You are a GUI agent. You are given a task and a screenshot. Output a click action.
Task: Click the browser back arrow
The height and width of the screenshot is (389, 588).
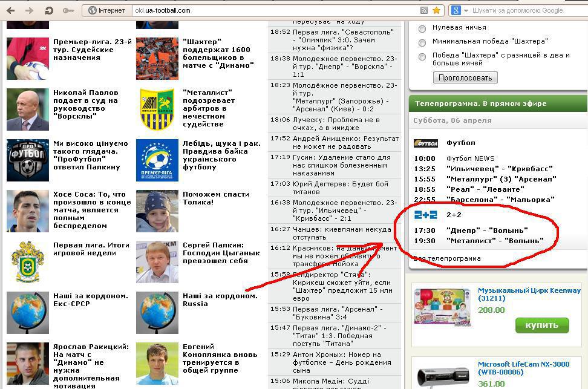coord(11,10)
